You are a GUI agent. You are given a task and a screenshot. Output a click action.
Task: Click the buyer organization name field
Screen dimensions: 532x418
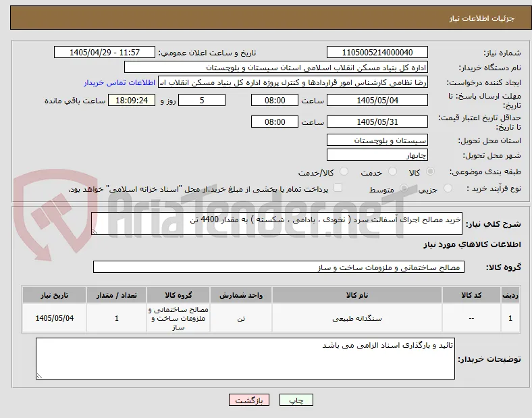tap(276, 67)
